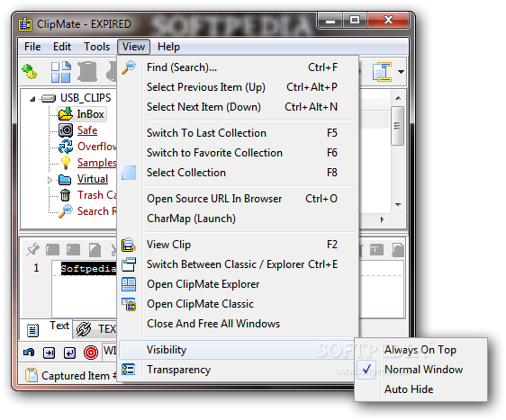The height and width of the screenshot is (420, 506).
Task: Select the Samples collection
Action: [x=96, y=163]
